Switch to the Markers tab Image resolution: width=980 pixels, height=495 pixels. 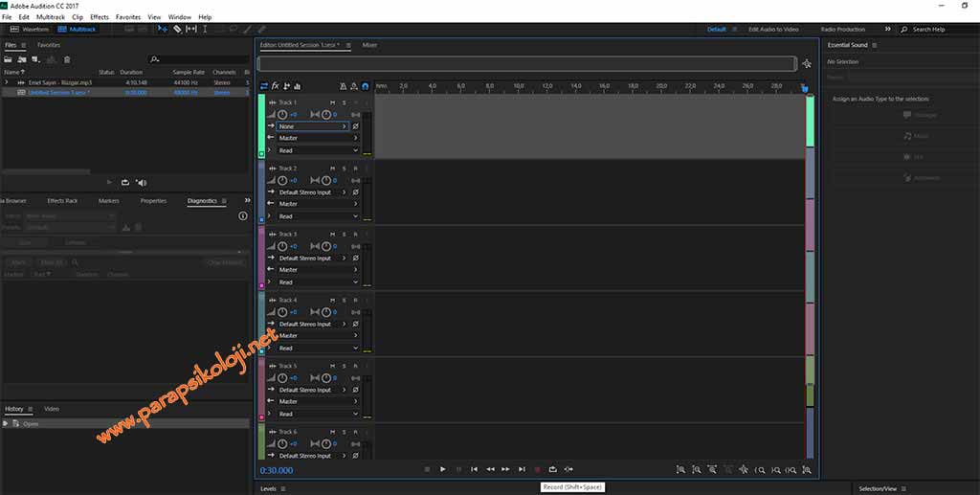109,201
